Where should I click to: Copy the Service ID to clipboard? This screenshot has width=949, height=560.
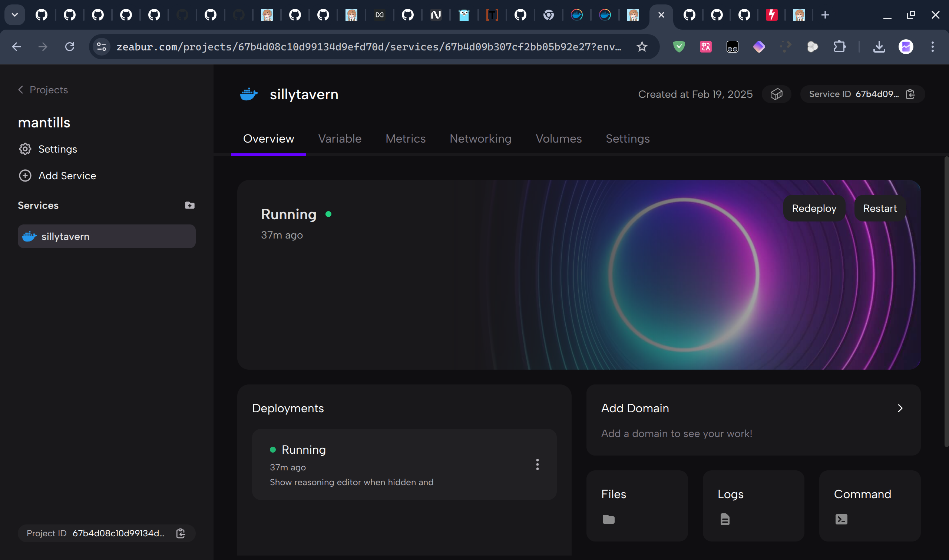coord(910,94)
